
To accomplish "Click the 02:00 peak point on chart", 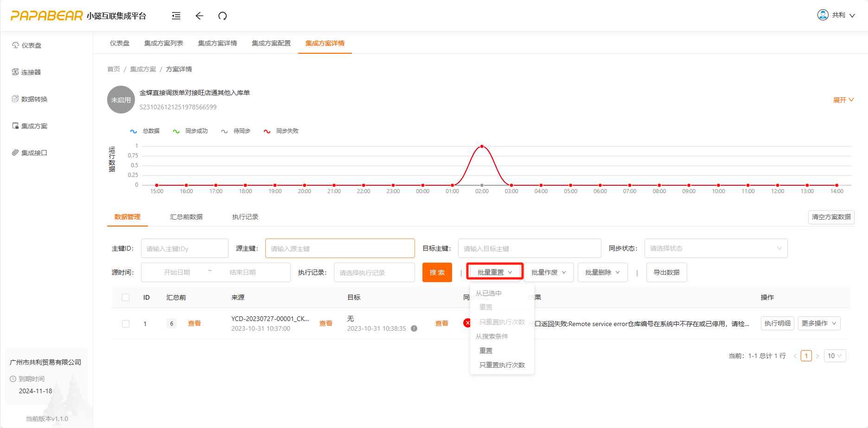I will [x=482, y=146].
